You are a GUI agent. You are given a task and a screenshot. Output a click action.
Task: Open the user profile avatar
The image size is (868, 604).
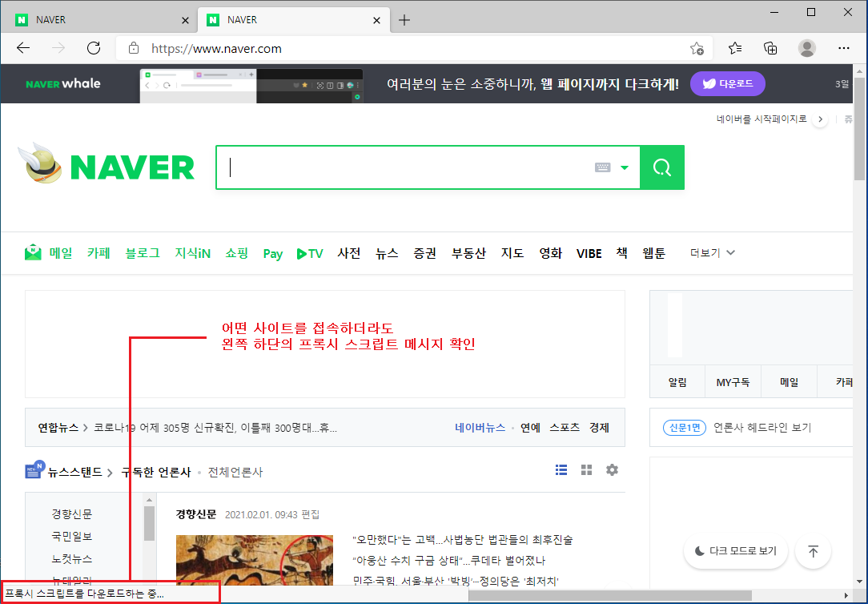coord(807,48)
